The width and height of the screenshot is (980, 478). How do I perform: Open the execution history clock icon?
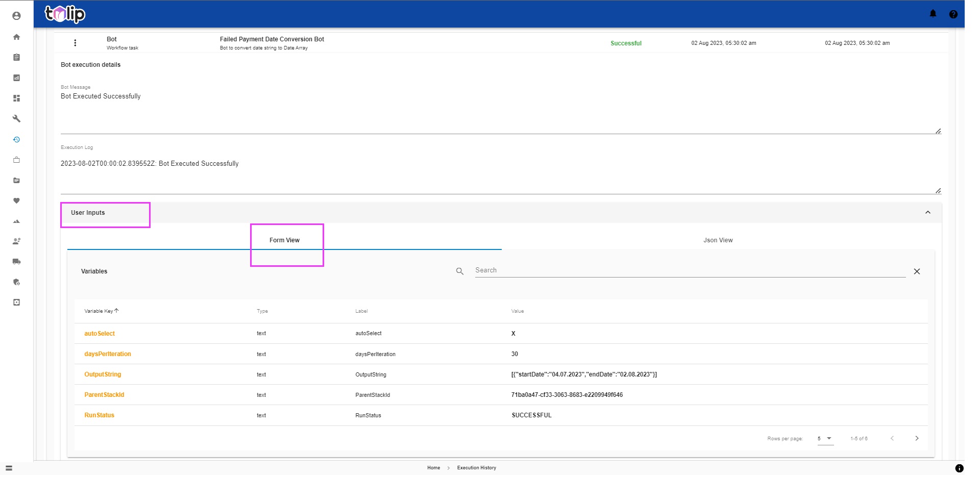pyautogui.click(x=16, y=139)
